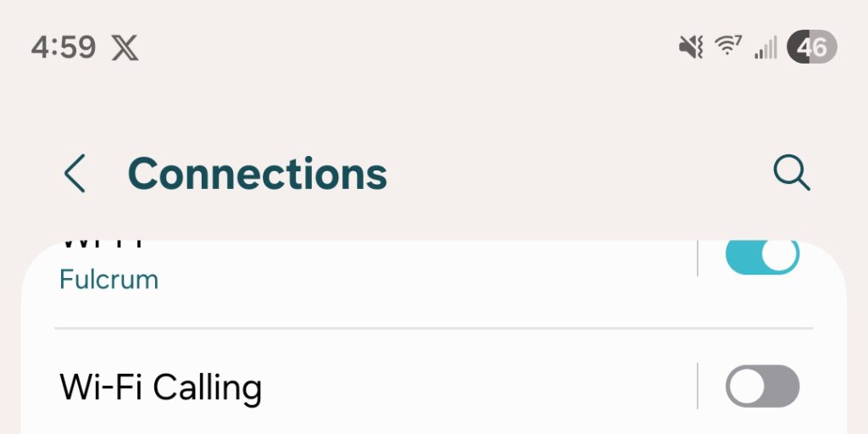Select the partially visible Wi-Fi heading text

(x=100, y=245)
